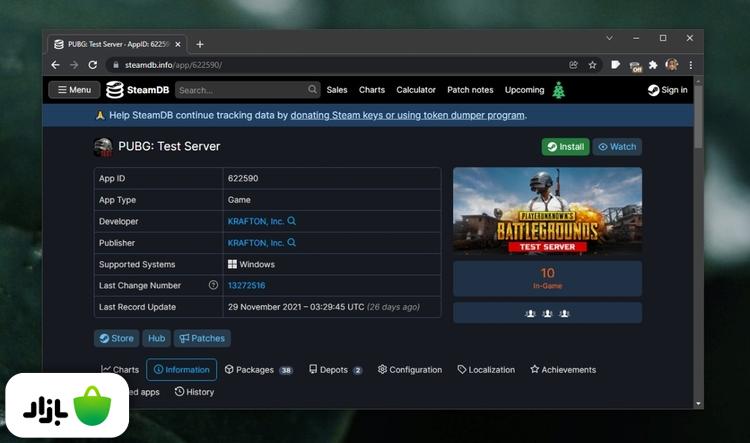Open the SteamDB hamburger Menu

click(74, 90)
